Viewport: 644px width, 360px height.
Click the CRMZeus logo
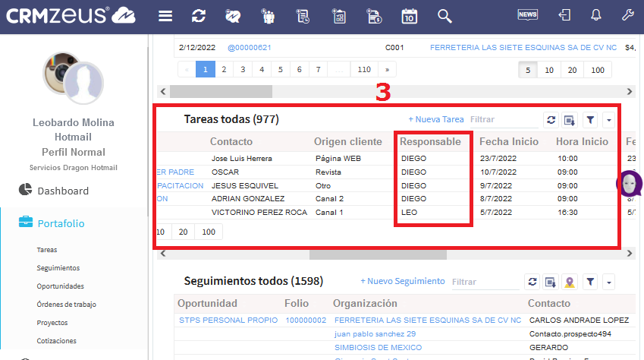(71, 16)
